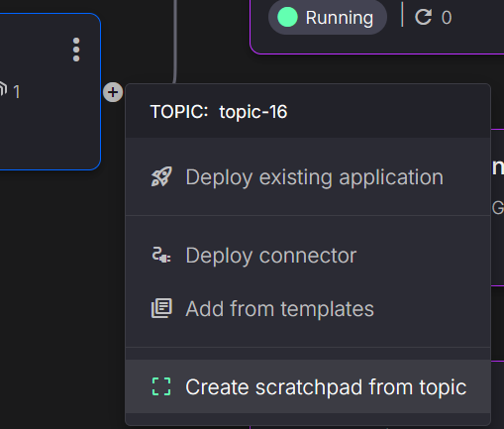
Task: Select the purple-outlined application card showing Running
Action: click(377, 27)
